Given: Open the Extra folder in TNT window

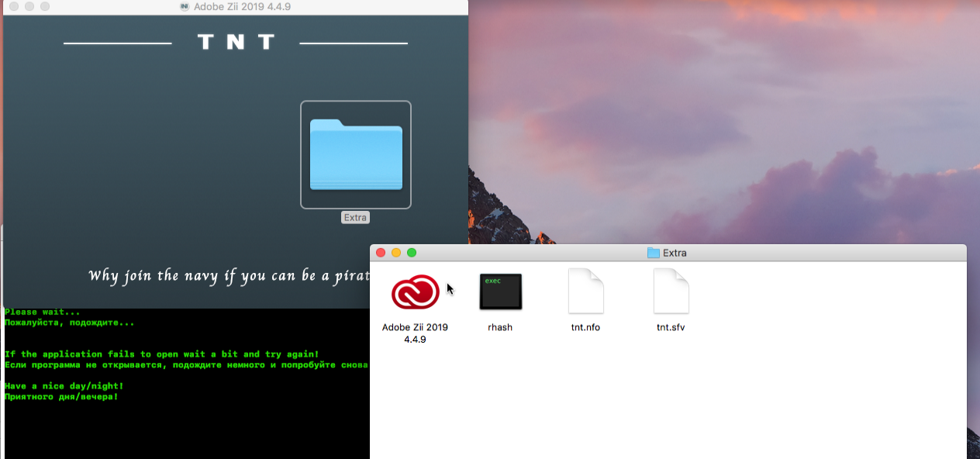Looking at the screenshot, I should pyautogui.click(x=356, y=155).
